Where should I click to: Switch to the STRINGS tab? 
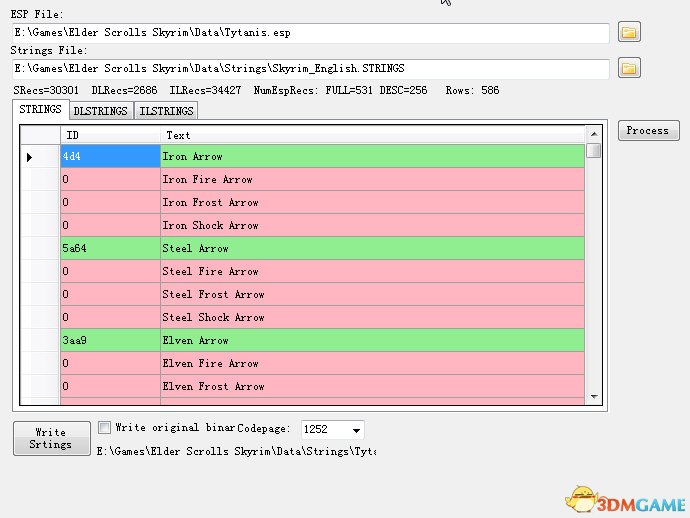pos(40,110)
